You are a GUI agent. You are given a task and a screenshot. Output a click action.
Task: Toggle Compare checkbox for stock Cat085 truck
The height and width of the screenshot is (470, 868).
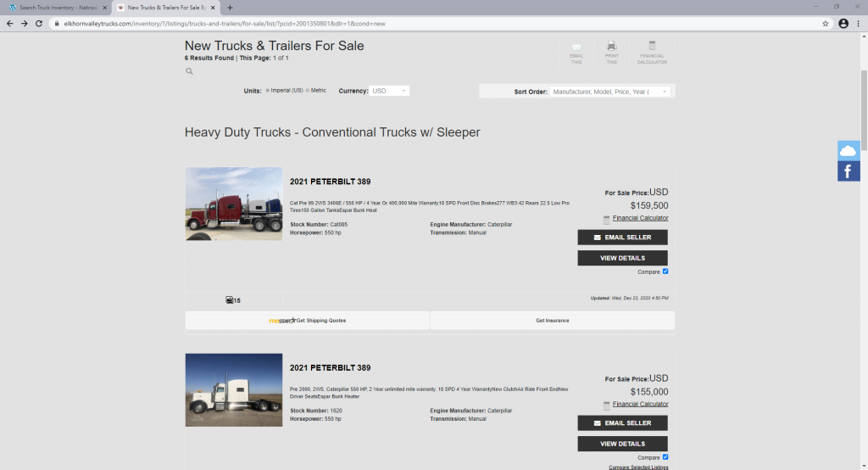tap(665, 271)
